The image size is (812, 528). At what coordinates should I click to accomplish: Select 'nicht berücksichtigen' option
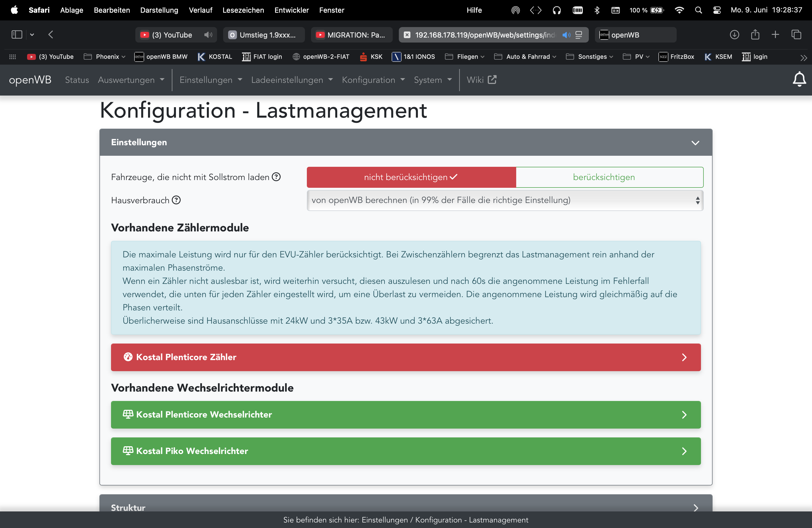click(411, 177)
